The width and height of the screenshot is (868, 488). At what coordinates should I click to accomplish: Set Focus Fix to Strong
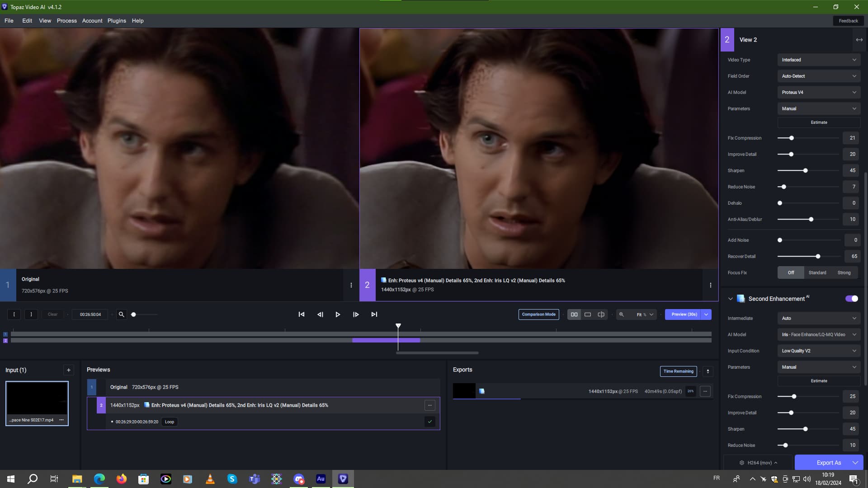(x=844, y=272)
